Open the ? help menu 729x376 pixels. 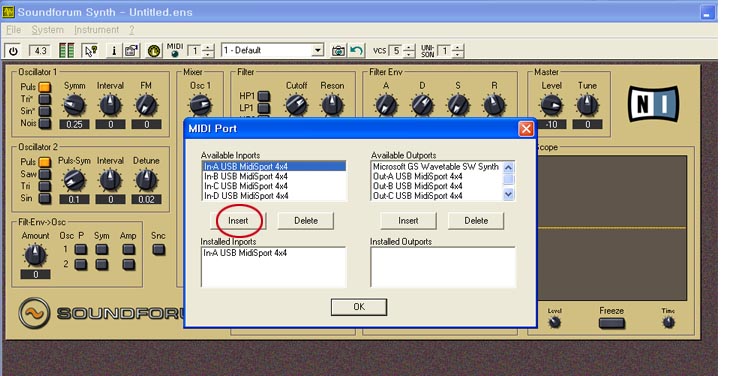(x=132, y=30)
